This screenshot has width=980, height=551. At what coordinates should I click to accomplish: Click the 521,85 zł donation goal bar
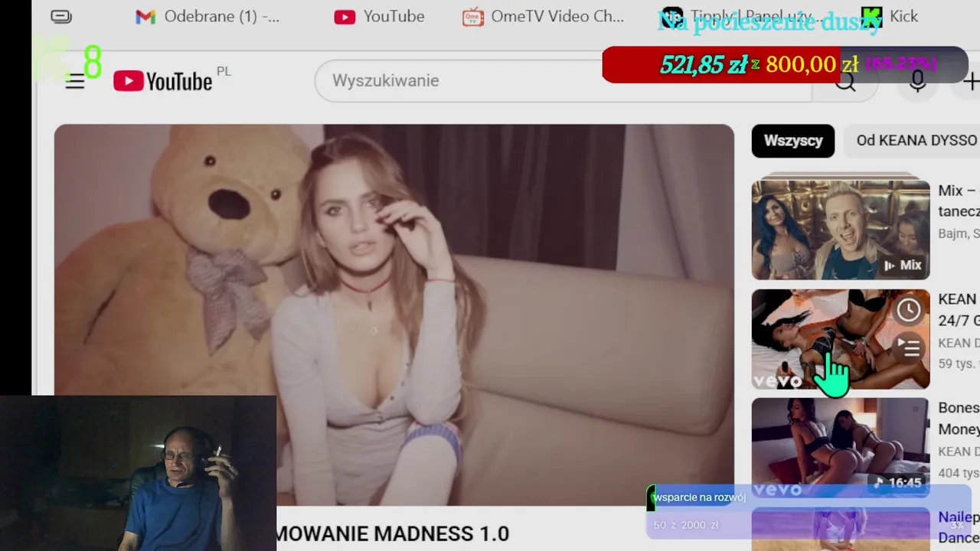click(785, 65)
